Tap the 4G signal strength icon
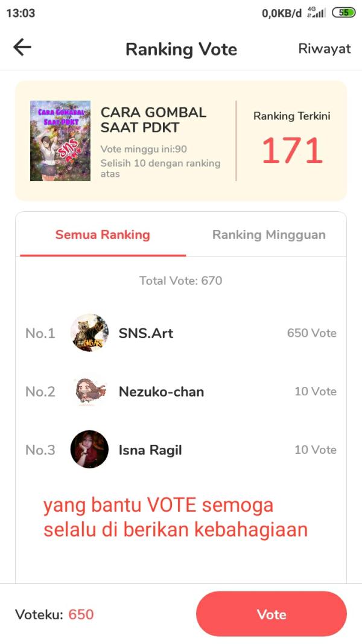362x644 pixels. [316, 13]
